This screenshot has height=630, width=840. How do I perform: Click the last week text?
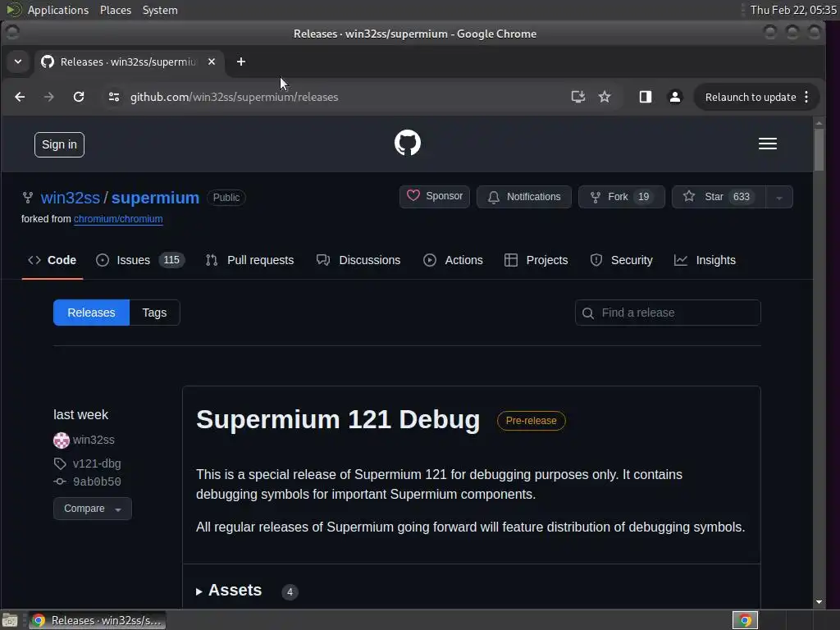81,414
